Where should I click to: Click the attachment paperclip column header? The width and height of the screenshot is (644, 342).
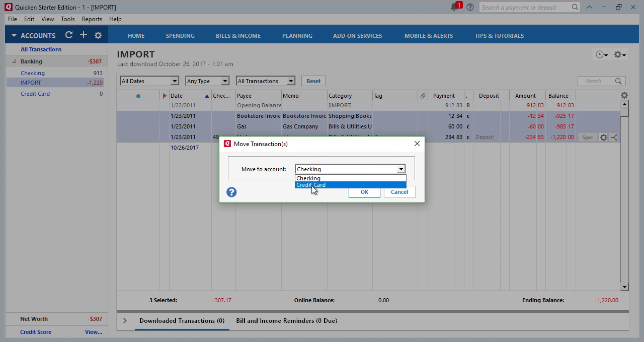click(x=423, y=96)
